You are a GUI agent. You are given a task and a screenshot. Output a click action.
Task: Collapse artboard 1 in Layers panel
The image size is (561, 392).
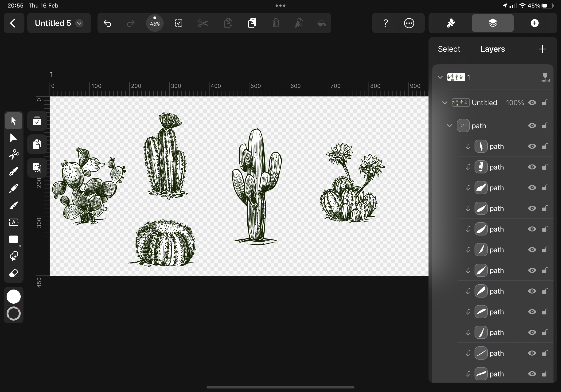pyautogui.click(x=440, y=78)
